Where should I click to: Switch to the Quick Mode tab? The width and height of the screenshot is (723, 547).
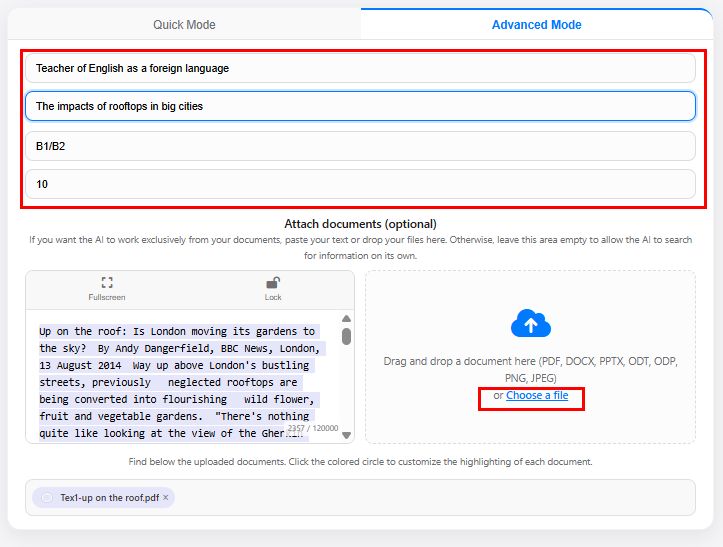184,25
